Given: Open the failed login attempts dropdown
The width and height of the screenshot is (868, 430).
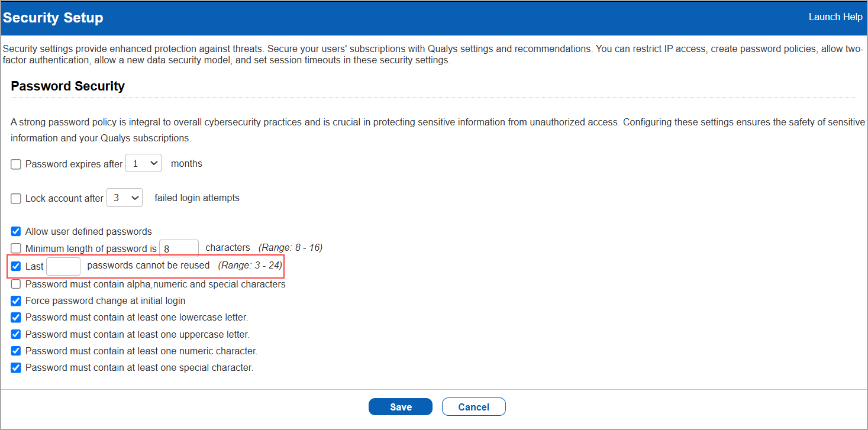Looking at the screenshot, I should [125, 198].
